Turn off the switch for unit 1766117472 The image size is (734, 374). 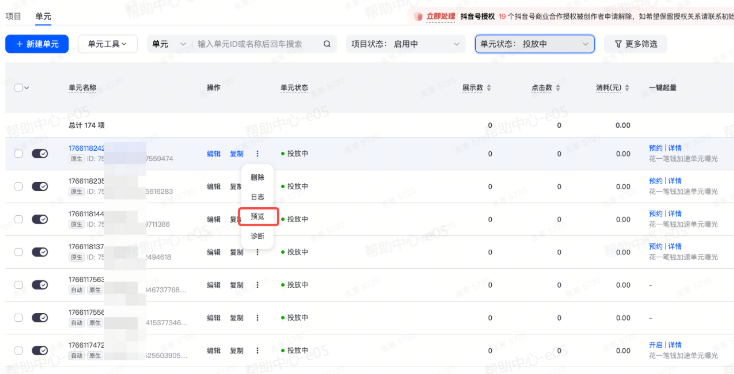(x=40, y=350)
